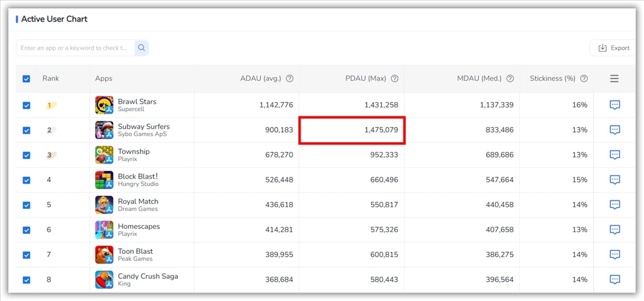Click the ADAU help question mark icon
644x301 pixels.
(289, 78)
